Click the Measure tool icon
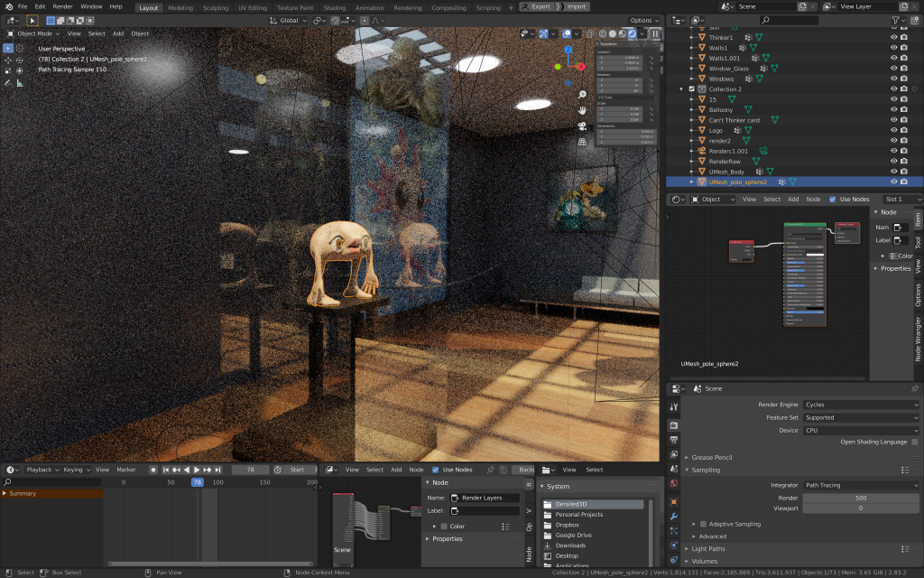 pyautogui.click(x=20, y=83)
